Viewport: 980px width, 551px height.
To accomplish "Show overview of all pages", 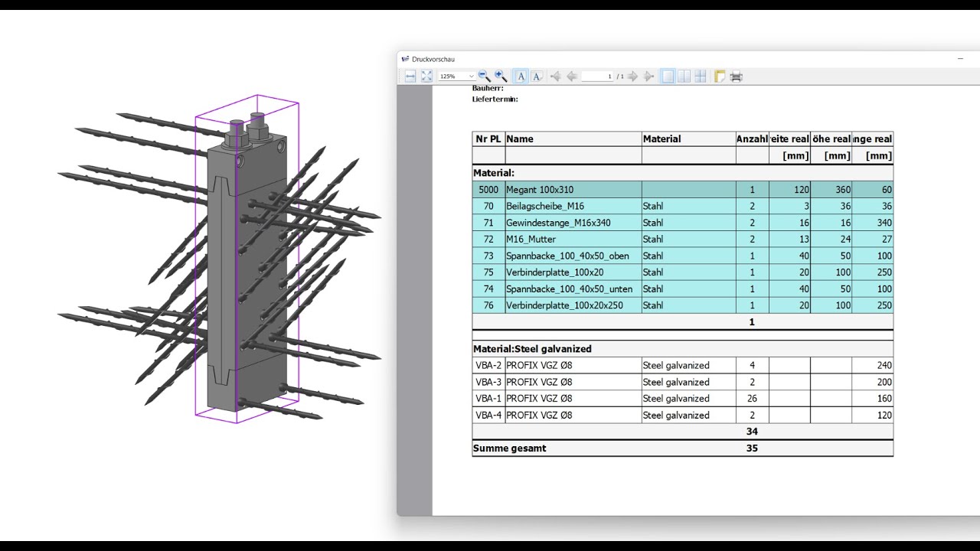I will tap(701, 76).
